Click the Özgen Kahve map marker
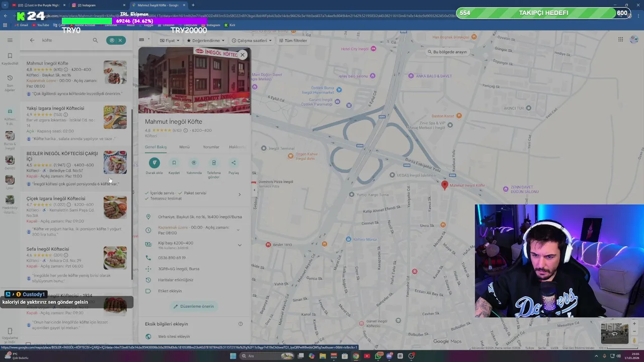Image resolution: width=644 pixels, height=362 pixels. tap(290, 156)
